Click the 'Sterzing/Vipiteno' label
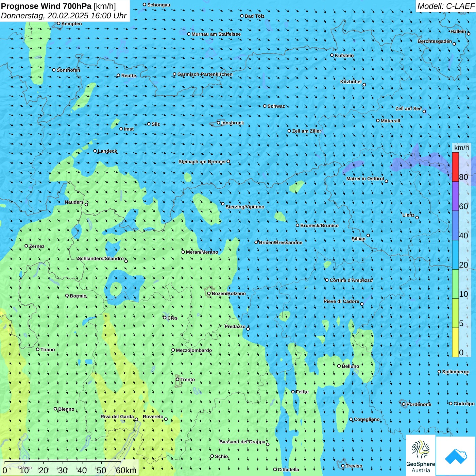476x476 pixels. point(245,207)
